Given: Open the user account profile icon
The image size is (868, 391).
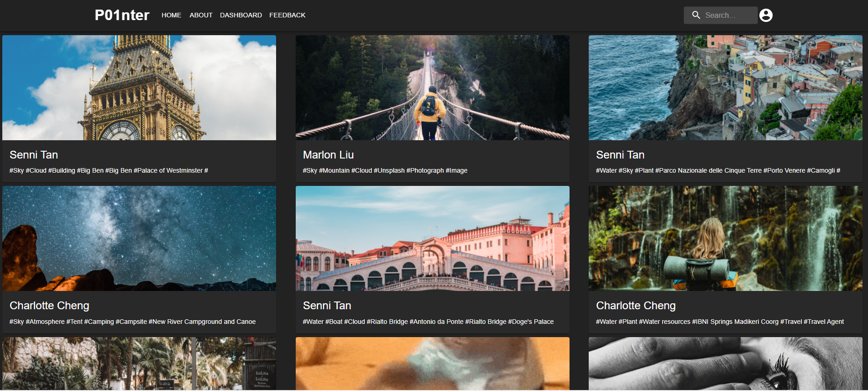Looking at the screenshot, I should pos(766,15).
